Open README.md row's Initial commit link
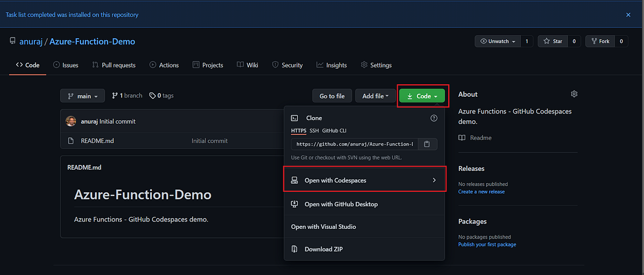The height and width of the screenshot is (275, 644). point(209,141)
